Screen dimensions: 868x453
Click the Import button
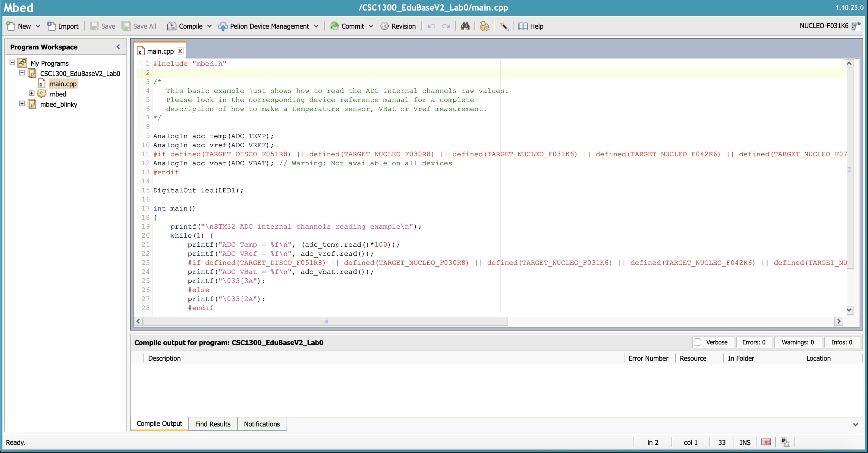point(63,26)
